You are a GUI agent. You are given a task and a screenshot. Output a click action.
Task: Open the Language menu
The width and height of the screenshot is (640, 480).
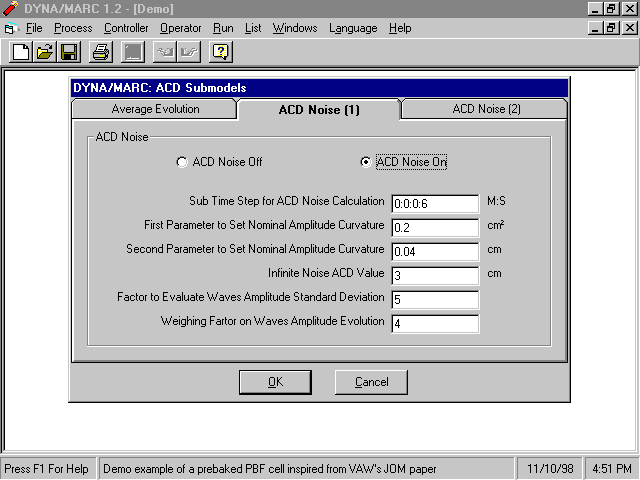[x=353, y=28]
